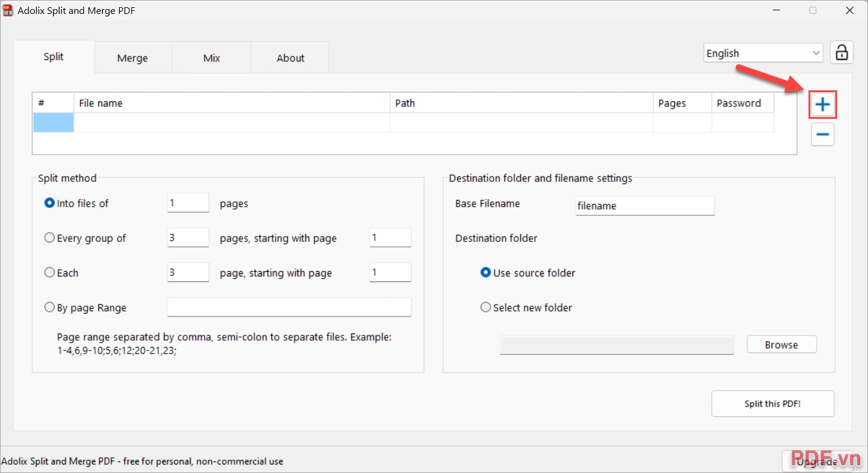Click the Browse button
Screen dimensions: 868x473
click(x=782, y=344)
